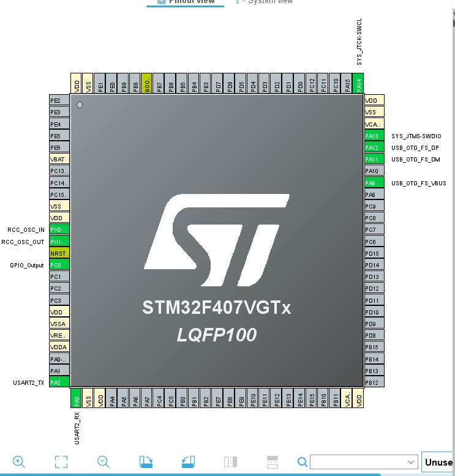
Task: Select pin PB7 on the top edge
Action: (x=158, y=83)
